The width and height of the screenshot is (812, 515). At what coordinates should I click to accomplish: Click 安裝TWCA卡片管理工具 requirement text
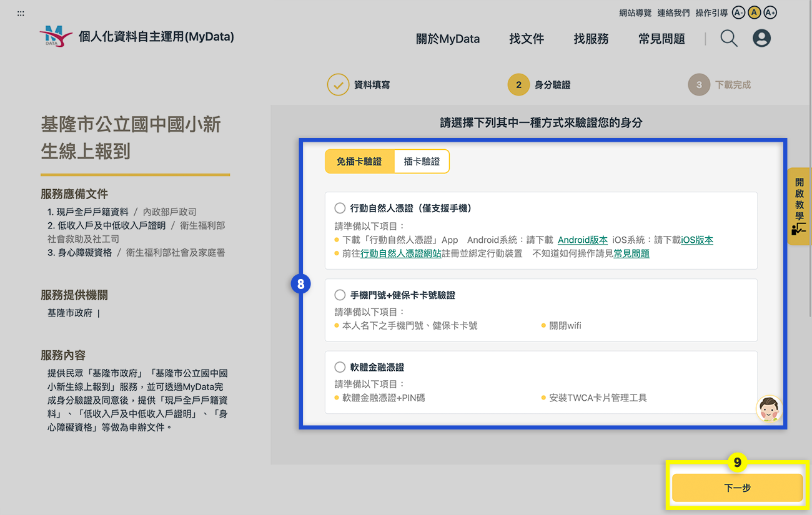pos(598,398)
